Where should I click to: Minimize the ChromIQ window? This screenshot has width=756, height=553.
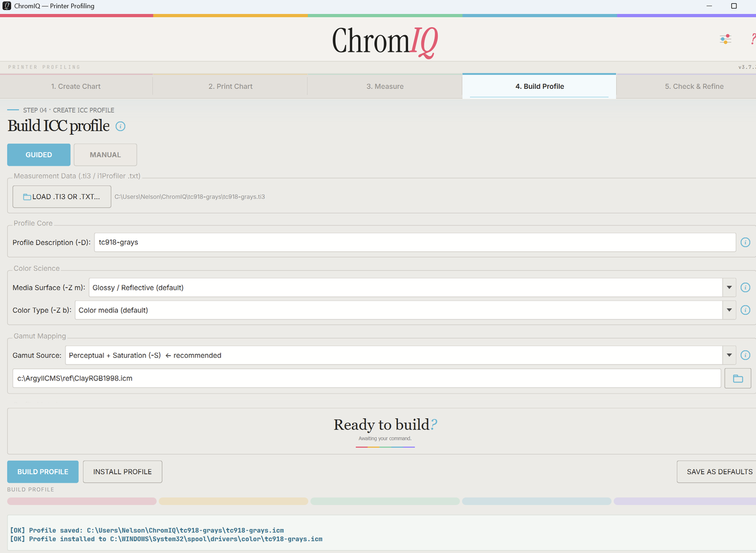pos(710,6)
